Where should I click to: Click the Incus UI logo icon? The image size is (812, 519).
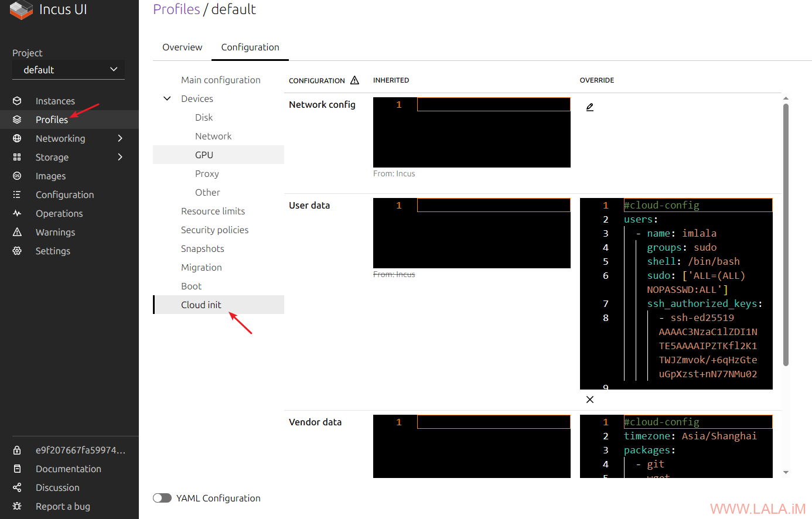tap(21, 10)
